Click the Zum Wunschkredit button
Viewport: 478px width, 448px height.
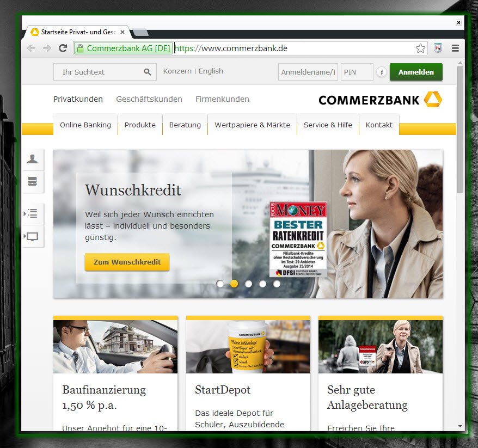pos(127,262)
